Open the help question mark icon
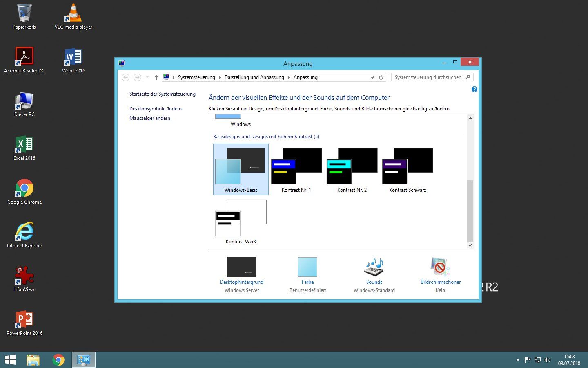Screen dimensions: 588x368 click(474, 89)
